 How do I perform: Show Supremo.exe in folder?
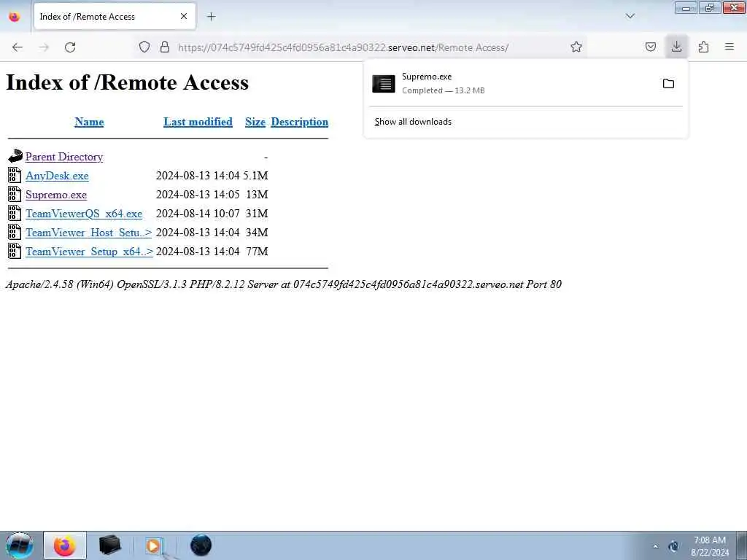[x=668, y=84]
